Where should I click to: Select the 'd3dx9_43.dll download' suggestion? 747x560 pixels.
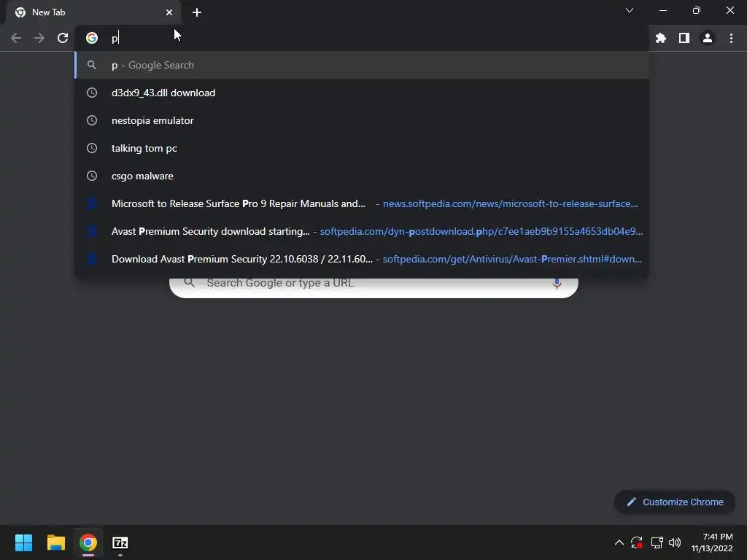362,93
